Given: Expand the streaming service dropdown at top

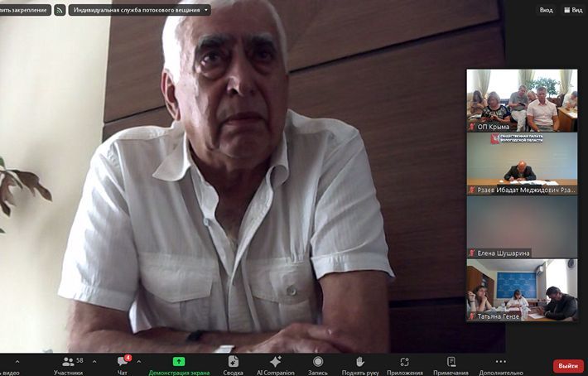Looking at the screenshot, I should pos(139,10).
